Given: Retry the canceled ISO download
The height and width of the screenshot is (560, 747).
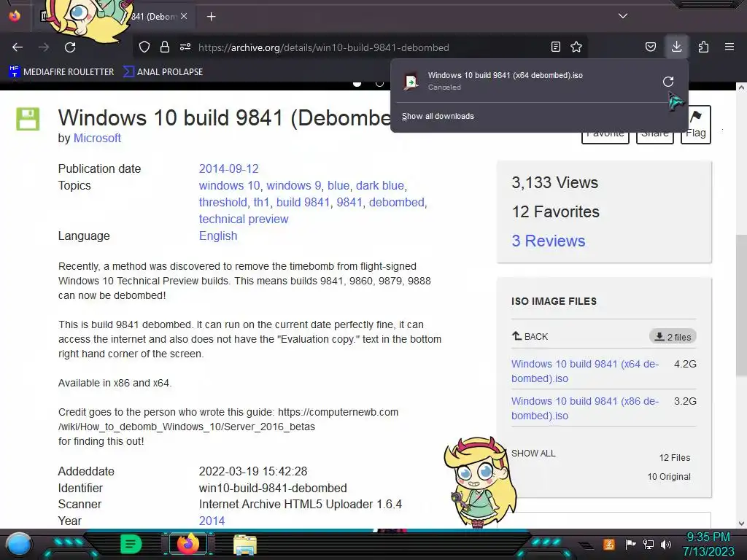Looking at the screenshot, I should (x=668, y=82).
